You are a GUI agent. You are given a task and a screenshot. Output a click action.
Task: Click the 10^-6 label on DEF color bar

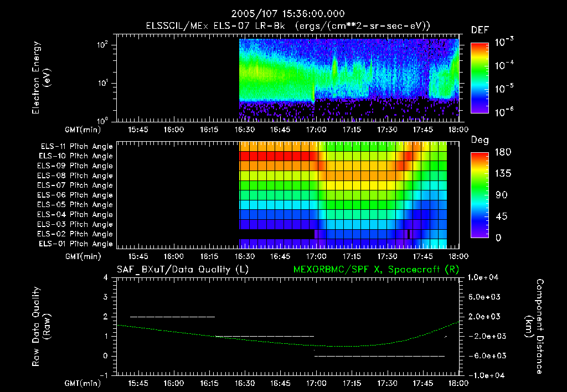[504, 112]
